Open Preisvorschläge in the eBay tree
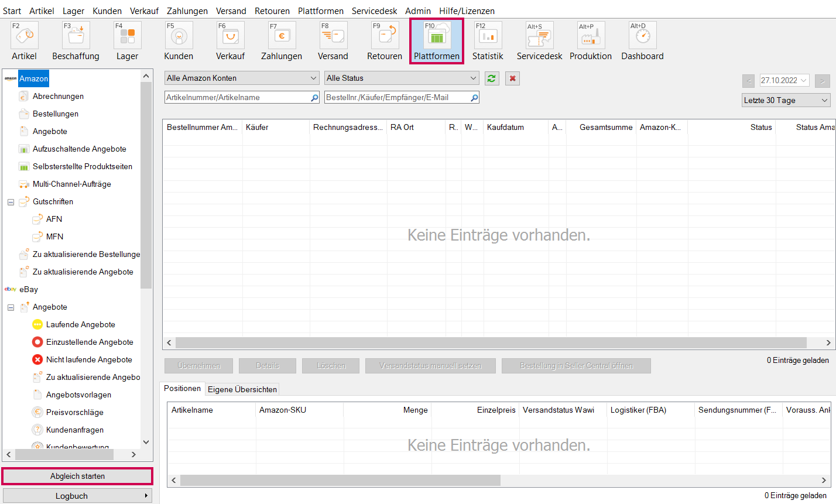The height and width of the screenshot is (504, 836). 75,412
